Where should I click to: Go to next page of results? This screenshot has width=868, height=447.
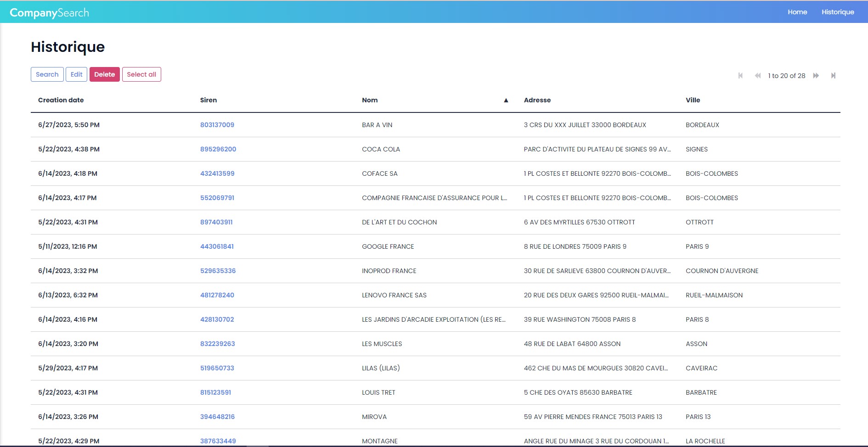[816, 76]
